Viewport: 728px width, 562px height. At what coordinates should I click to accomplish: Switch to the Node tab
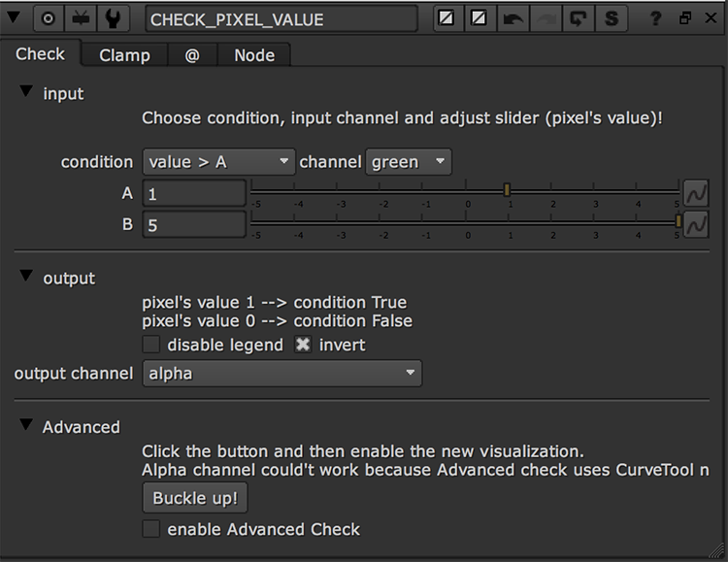point(254,55)
